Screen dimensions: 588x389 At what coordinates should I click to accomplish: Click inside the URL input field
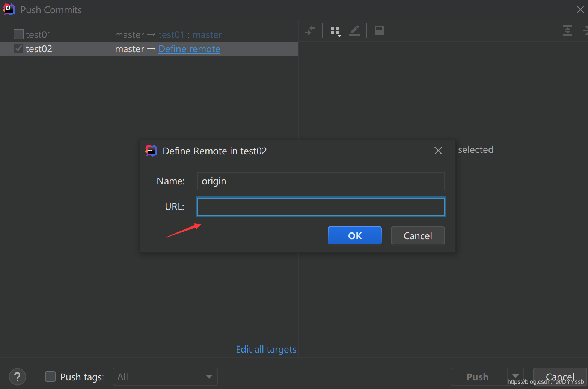320,207
